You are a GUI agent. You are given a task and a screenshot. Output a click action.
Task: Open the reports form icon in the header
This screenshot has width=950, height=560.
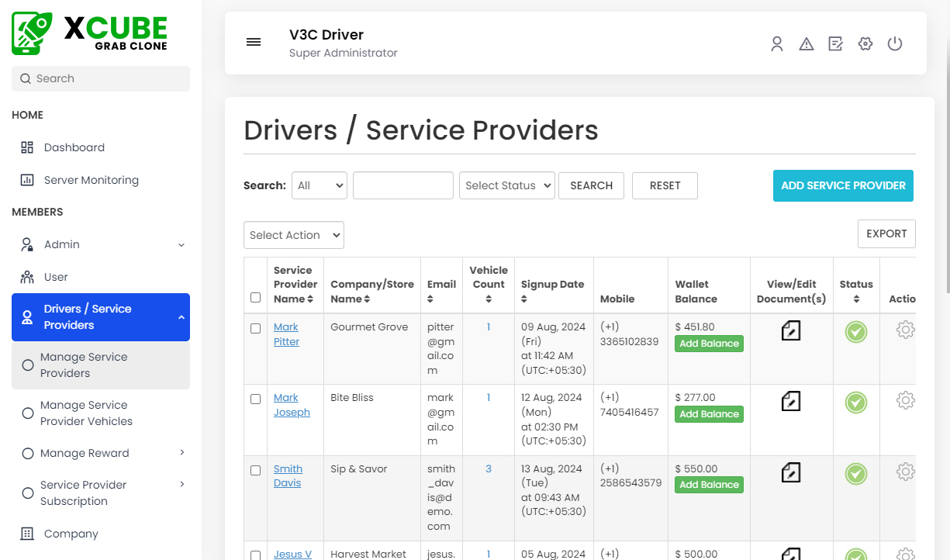click(x=835, y=43)
